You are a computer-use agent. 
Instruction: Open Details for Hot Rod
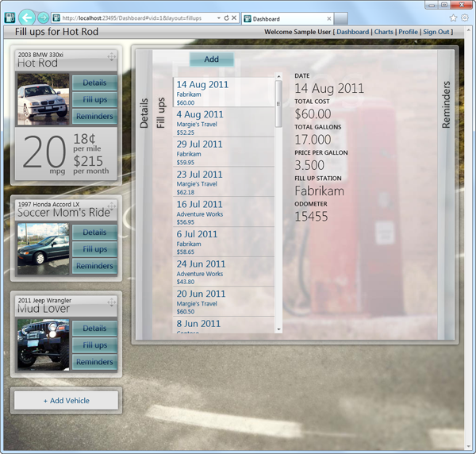[x=94, y=83]
